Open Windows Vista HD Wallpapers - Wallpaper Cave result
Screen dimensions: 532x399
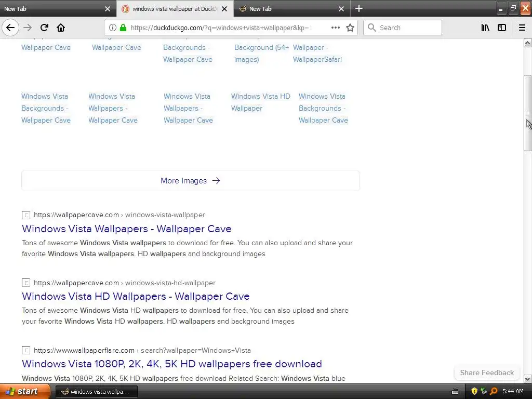pyautogui.click(x=136, y=296)
